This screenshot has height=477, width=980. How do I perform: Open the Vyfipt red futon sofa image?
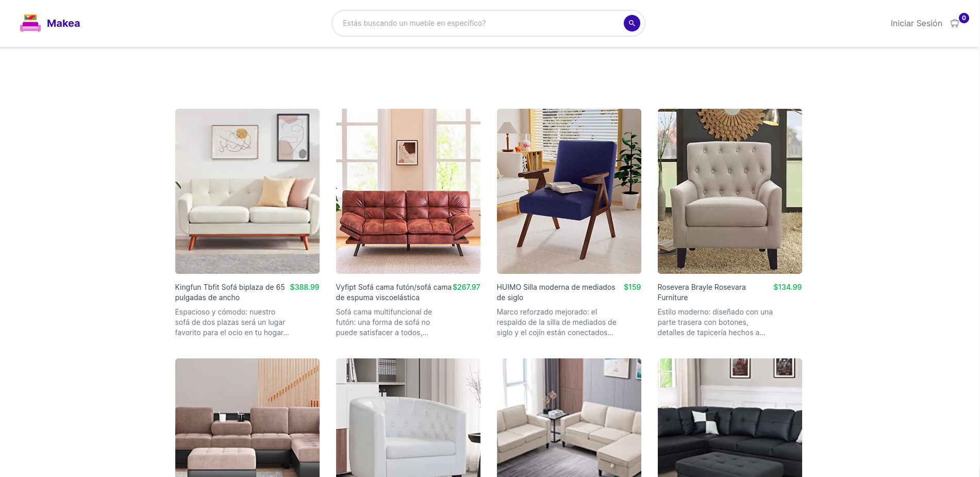[x=408, y=191]
